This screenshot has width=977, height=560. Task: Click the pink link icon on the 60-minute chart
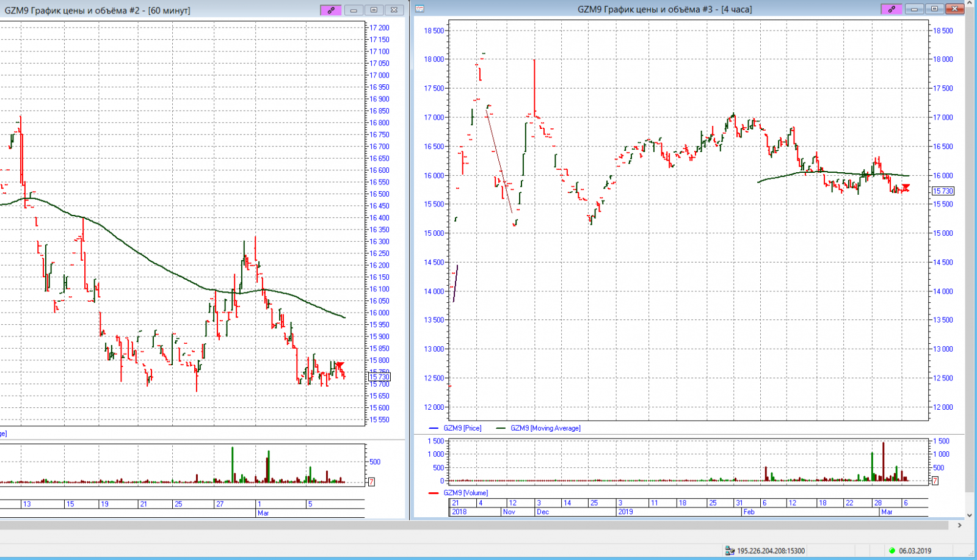pos(330,10)
